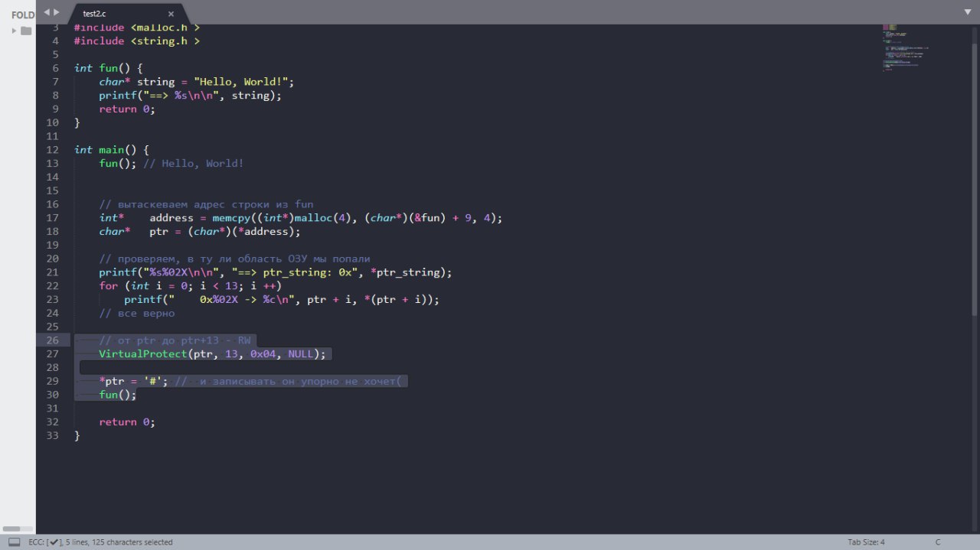Click the '// все верно' comment

click(137, 314)
